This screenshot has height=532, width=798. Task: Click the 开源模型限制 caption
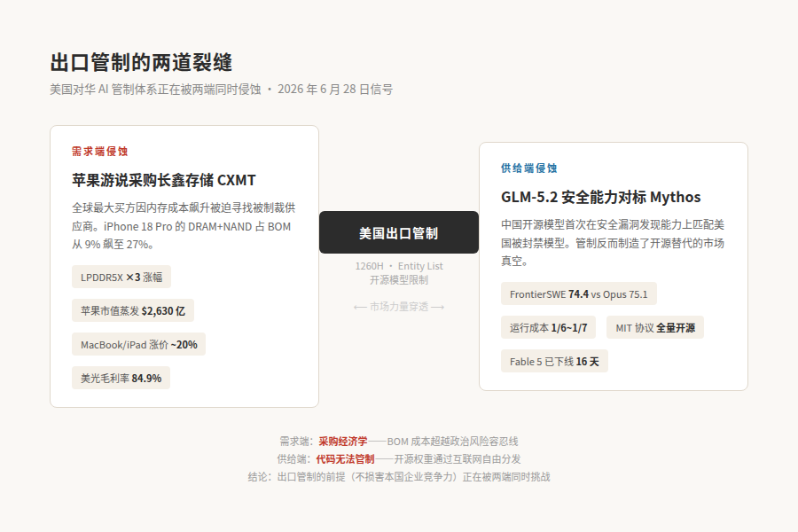tap(399, 280)
